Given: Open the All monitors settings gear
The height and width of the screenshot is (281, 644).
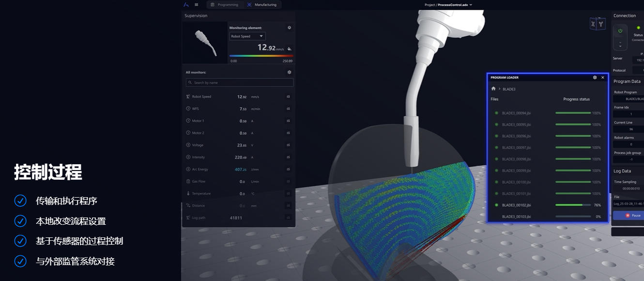Looking at the screenshot, I should pyautogui.click(x=289, y=72).
